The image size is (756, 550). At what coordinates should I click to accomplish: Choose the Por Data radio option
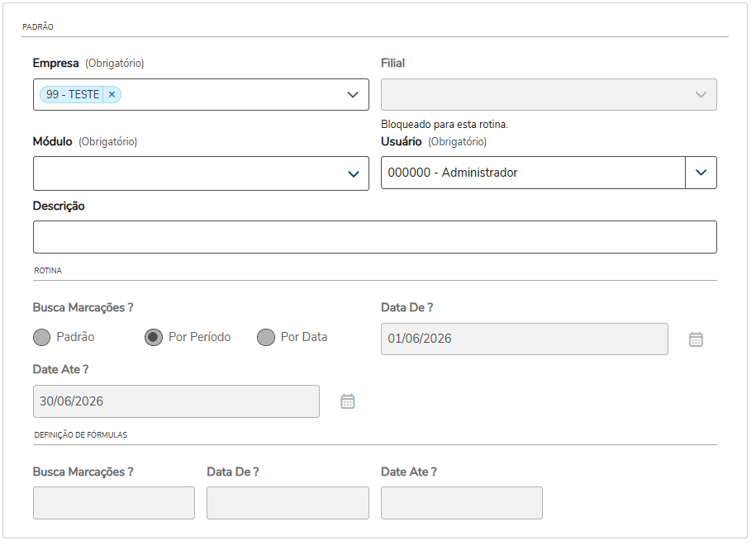coord(266,338)
